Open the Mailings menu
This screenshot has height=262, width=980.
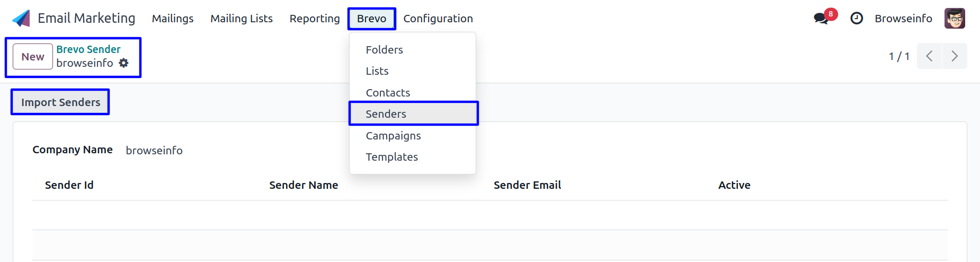click(173, 19)
